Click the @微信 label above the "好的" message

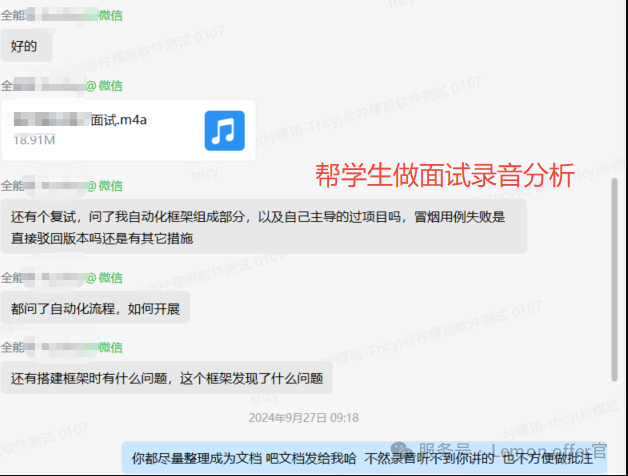pos(110,17)
